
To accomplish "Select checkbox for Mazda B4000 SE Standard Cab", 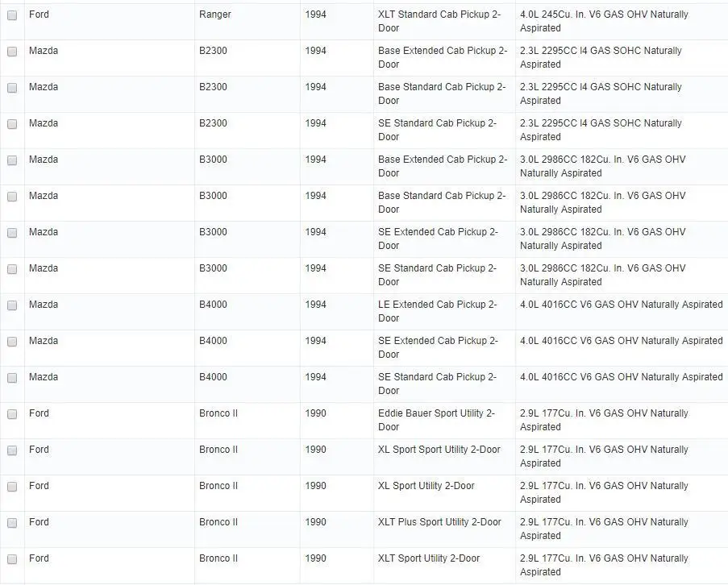I will pyautogui.click(x=12, y=378).
